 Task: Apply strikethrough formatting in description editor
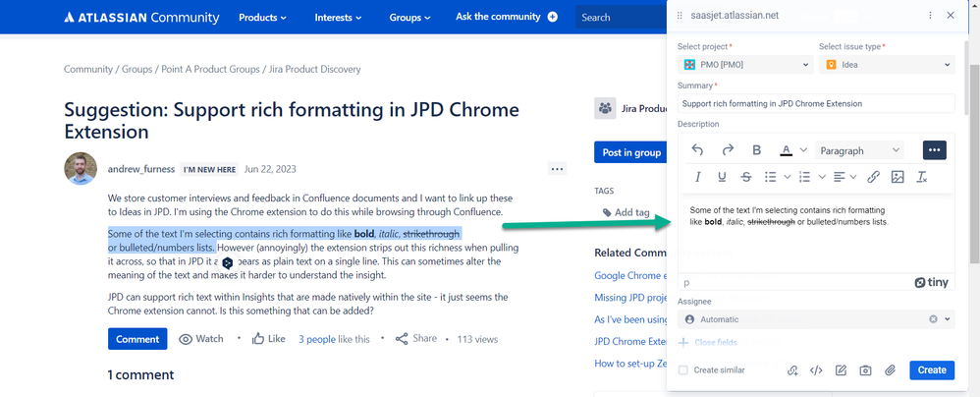[x=746, y=177]
